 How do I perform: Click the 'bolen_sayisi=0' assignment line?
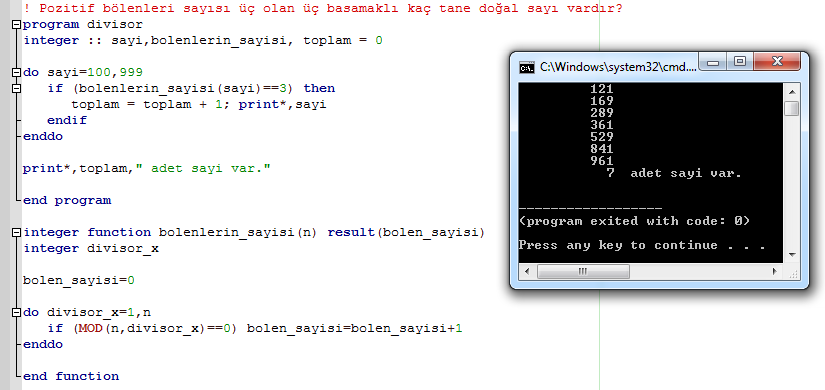point(79,281)
